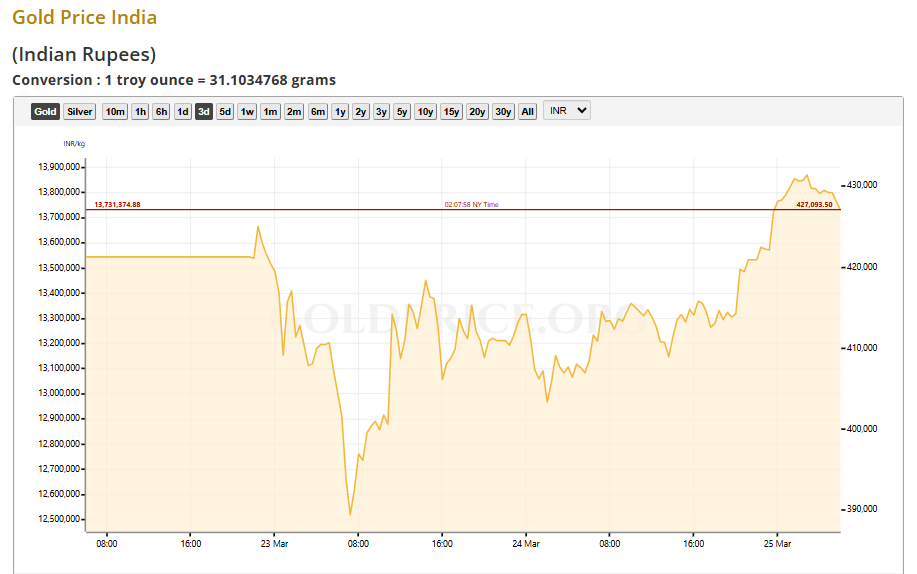Click the troy ounce conversion text

click(174, 80)
